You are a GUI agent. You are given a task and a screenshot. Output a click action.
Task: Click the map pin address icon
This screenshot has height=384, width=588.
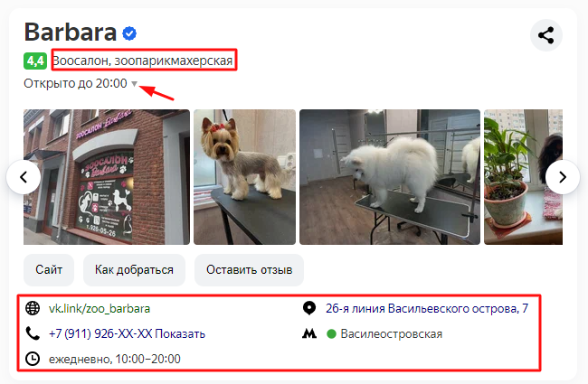coord(309,308)
